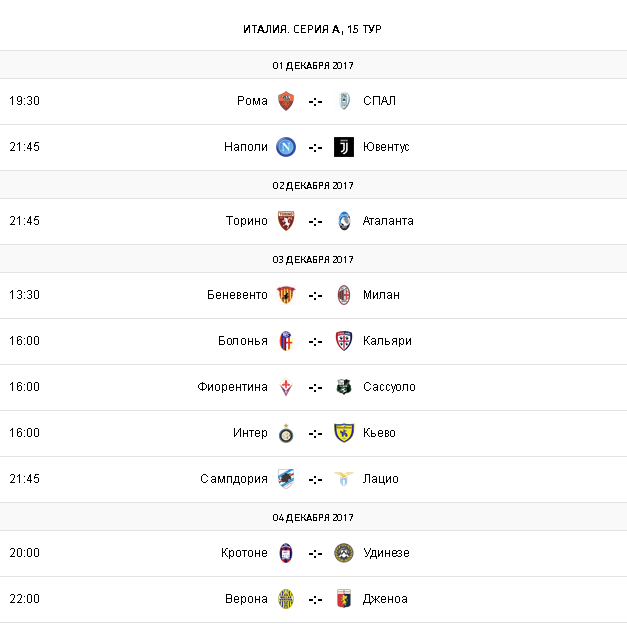The height and width of the screenshot is (624, 627).
Task: Click the Inter club logo
Action: click(286, 433)
